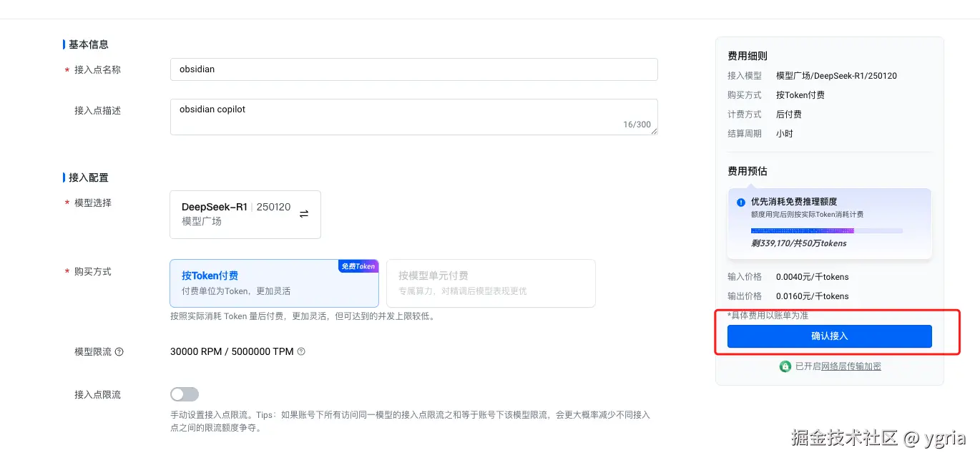Image resolution: width=980 pixels, height=463 pixels.
Task: Toggle the 接入点限流 switch
Action: (x=185, y=394)
